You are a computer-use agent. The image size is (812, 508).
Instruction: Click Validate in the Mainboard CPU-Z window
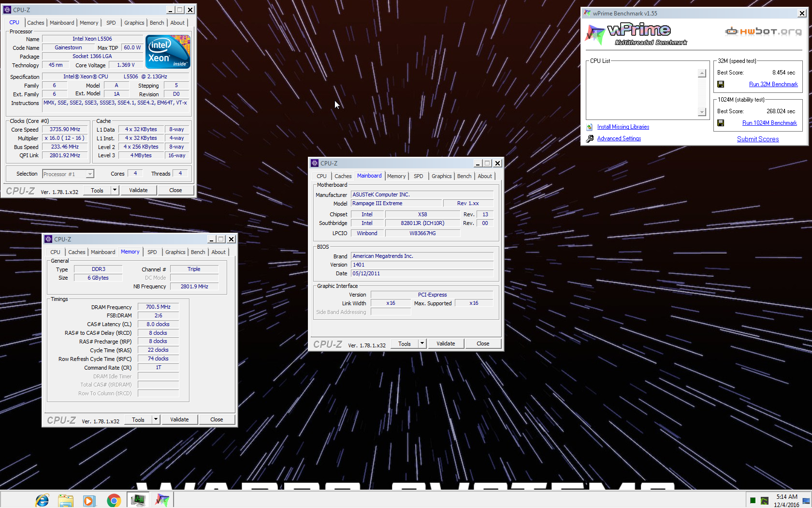(446, 344)
